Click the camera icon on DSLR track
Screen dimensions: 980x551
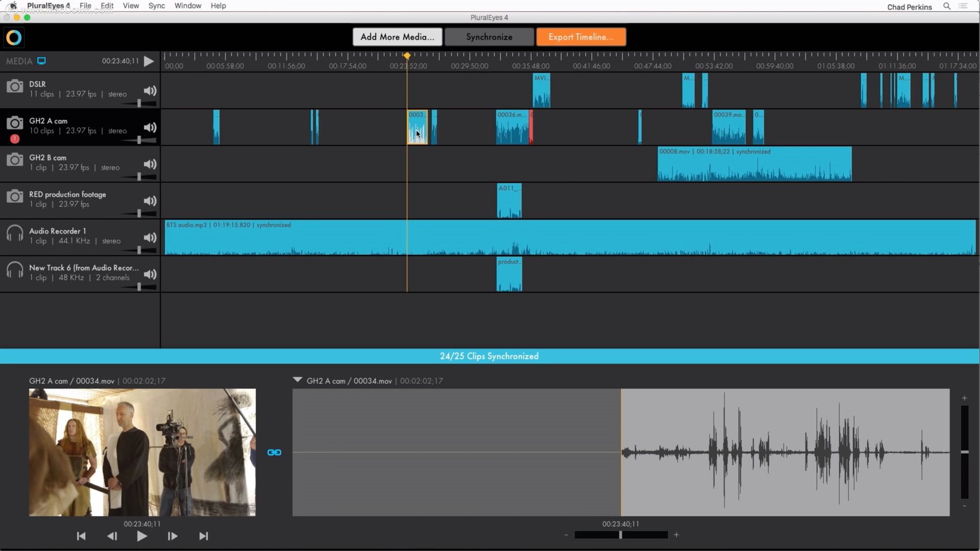15,87
